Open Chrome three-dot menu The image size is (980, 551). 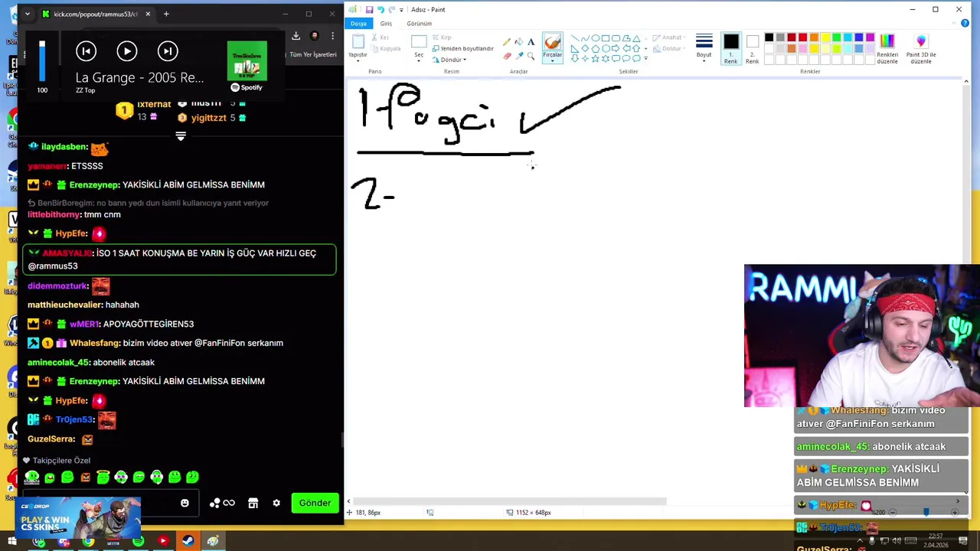pyautogui.click(x=332, y=35)
